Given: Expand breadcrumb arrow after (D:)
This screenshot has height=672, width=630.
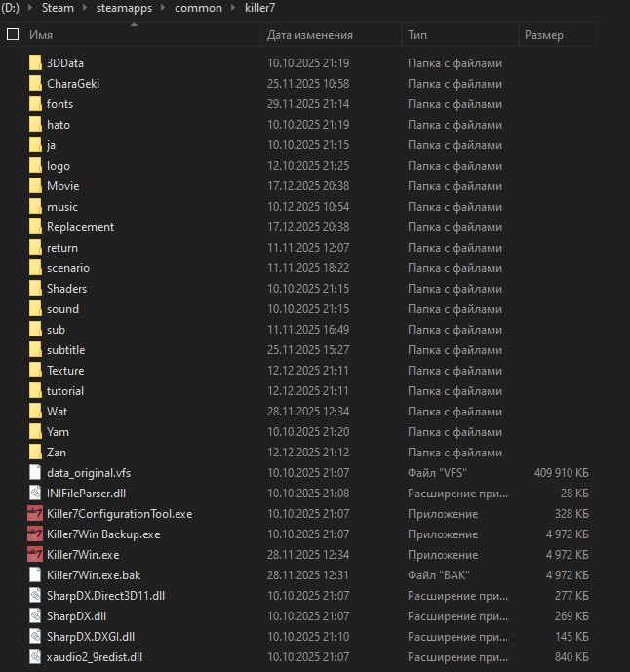Looking at the screenshot, I should (x=30, y=8).
